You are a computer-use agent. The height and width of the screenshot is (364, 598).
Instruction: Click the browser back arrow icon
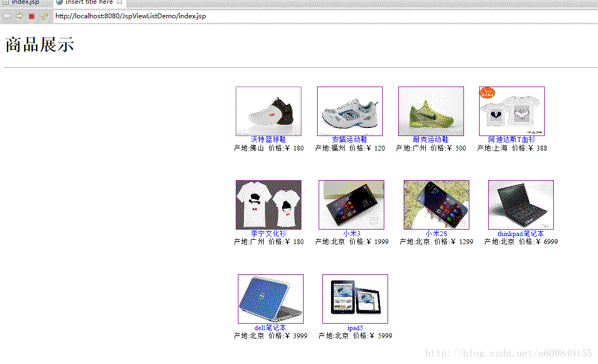(x=7, y=16)
